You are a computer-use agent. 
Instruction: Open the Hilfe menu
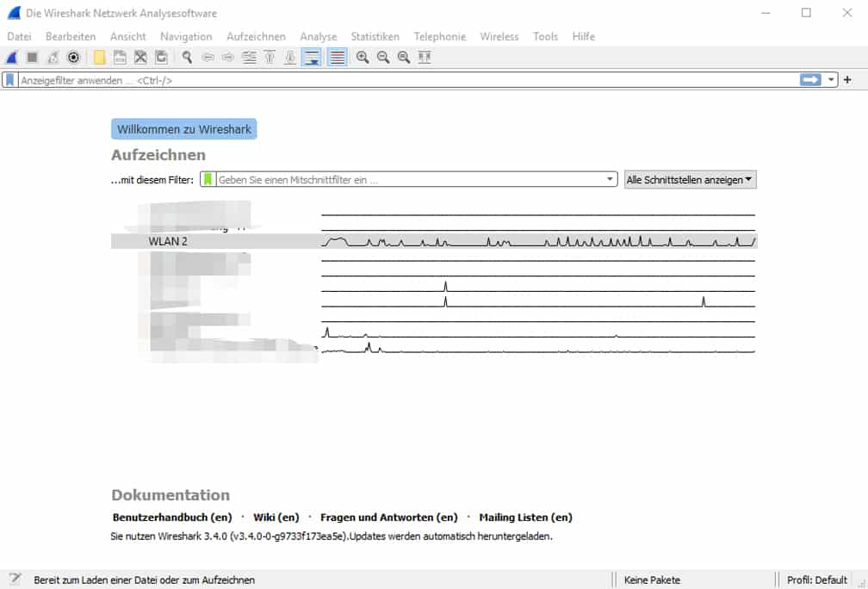point(584,36)
